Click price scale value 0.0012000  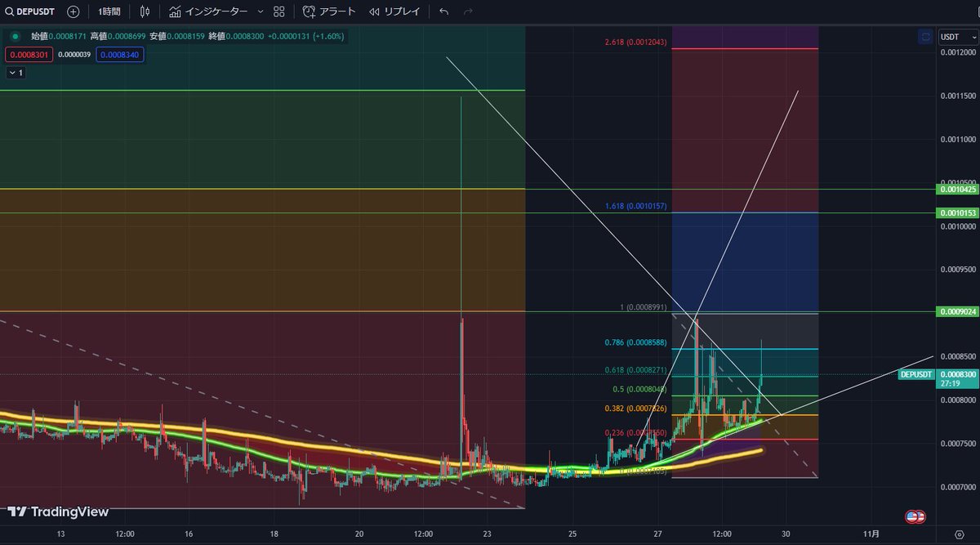click(957, 52)
